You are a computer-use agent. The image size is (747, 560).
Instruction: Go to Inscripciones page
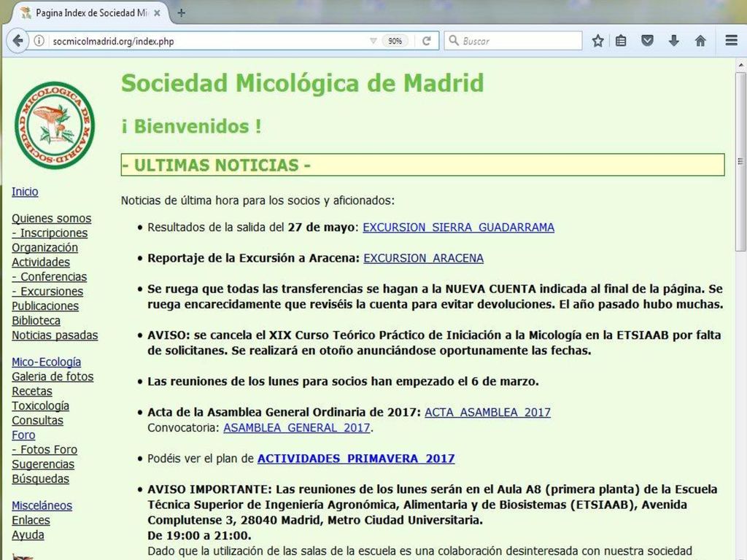coord(50,233)
